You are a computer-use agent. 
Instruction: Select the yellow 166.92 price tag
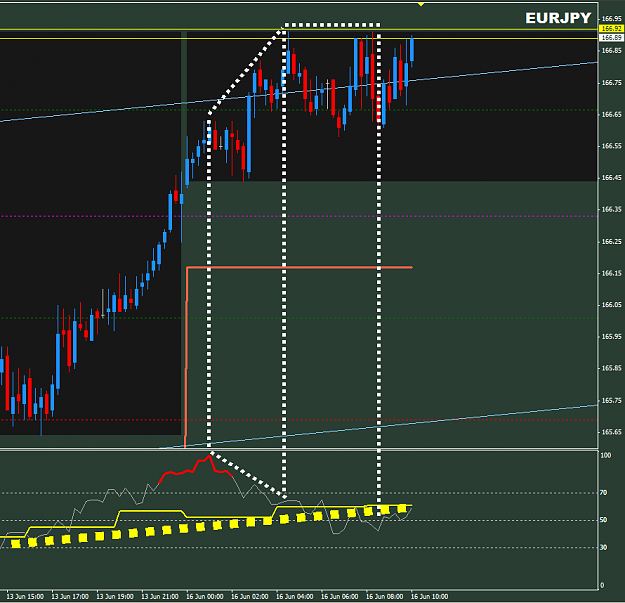(x=611, y=29)
